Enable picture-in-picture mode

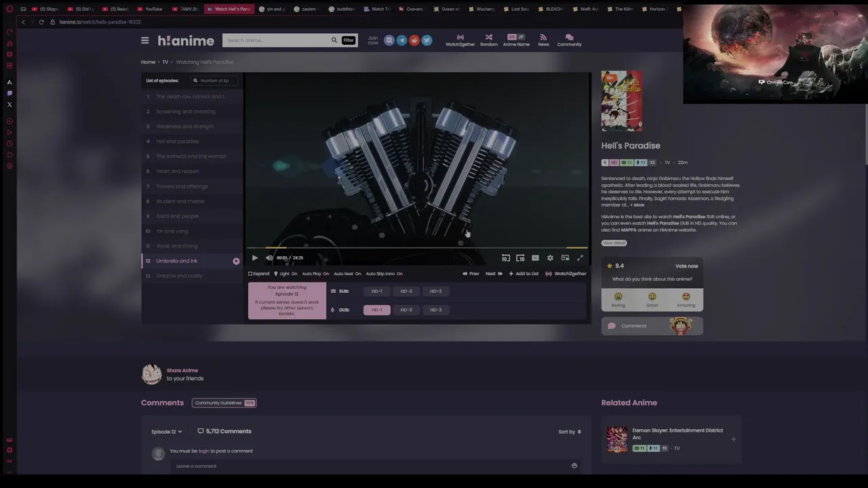click(565, 258)
